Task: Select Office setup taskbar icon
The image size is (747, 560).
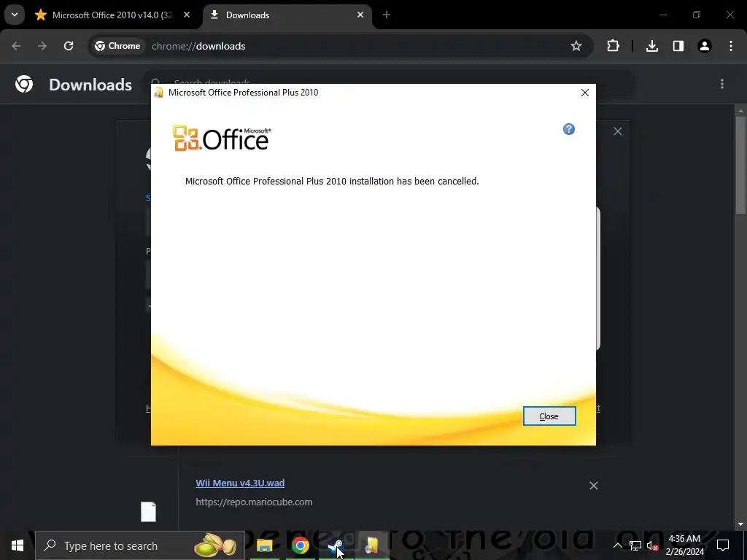Action: tap(371, 545)
